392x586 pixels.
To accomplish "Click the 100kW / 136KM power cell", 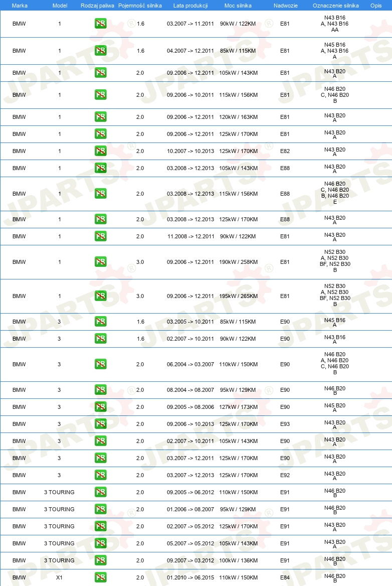I will click(238, 560).
